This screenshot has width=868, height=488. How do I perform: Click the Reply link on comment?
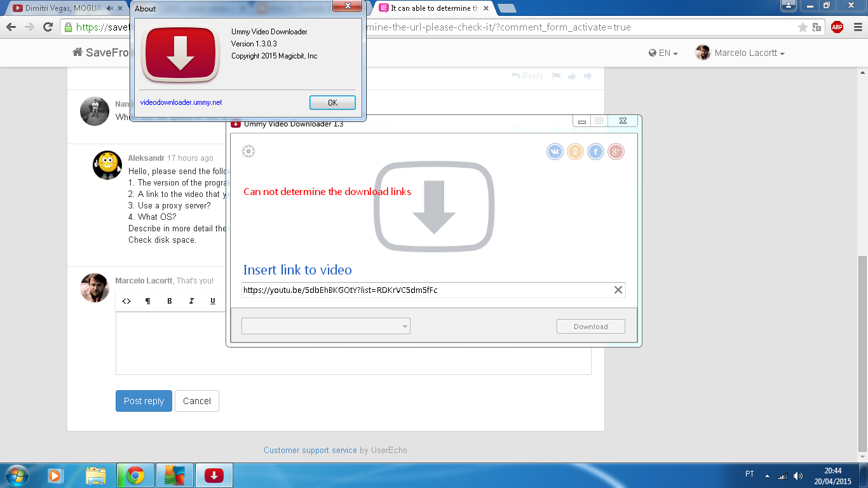click(527, 76)
